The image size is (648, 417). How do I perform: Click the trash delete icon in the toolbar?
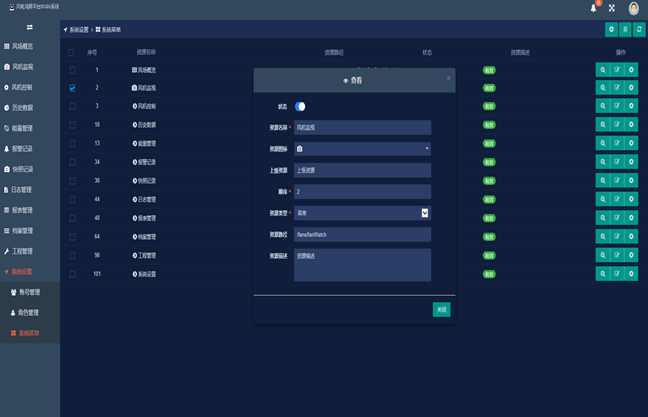[625, 30]
